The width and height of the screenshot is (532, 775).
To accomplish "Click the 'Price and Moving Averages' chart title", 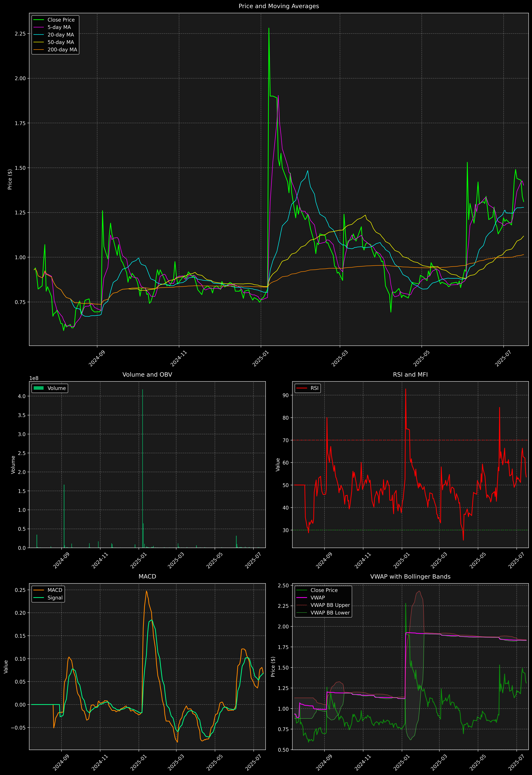I will 279,6.
